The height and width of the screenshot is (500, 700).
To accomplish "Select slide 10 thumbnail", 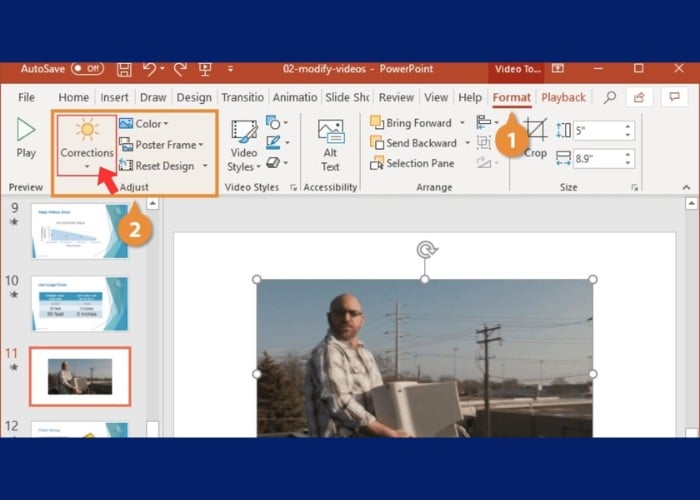I will click(79, 303).
